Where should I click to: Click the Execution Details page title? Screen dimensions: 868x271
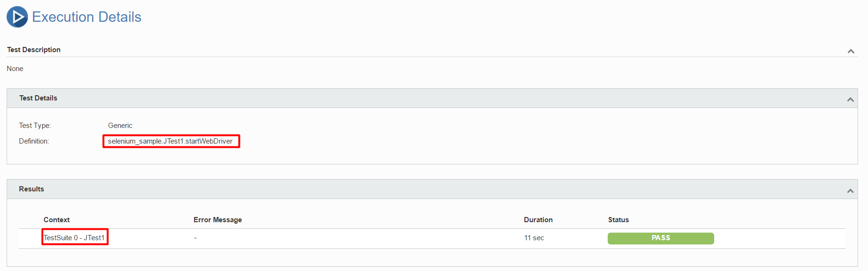(x=87, y=17)
